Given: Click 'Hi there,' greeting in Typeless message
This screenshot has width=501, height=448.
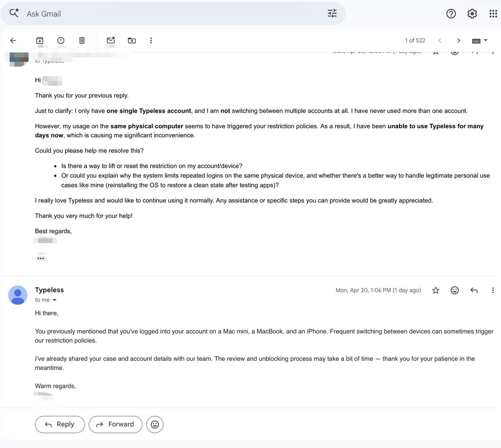Looking at the screenshot, I should click(x=47, y=313).
